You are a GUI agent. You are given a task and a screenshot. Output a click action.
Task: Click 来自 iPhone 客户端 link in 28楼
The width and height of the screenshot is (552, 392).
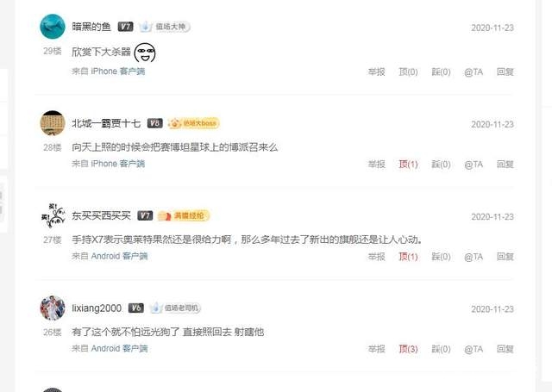point(108,164)
